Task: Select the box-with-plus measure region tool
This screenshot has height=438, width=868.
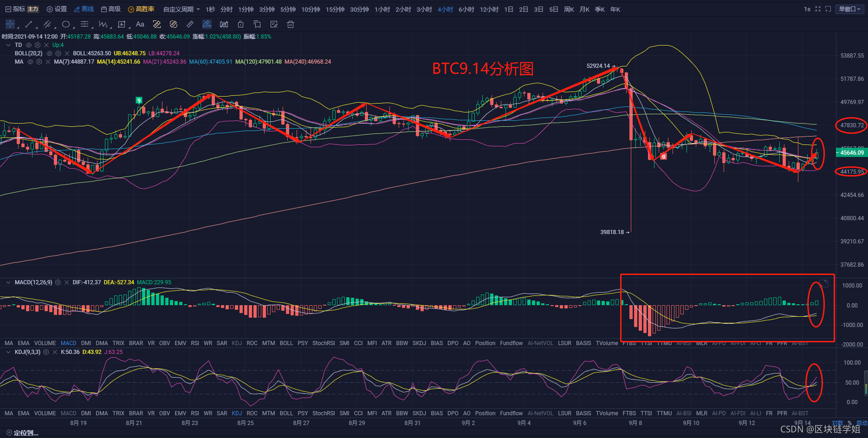Action: [x=122, y=24]
